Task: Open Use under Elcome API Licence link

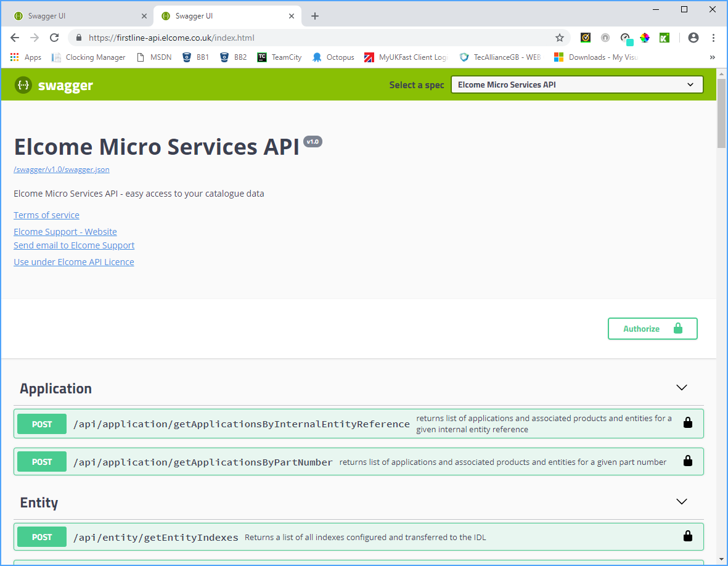Action: pyautogui.click(x=74, y=262)
